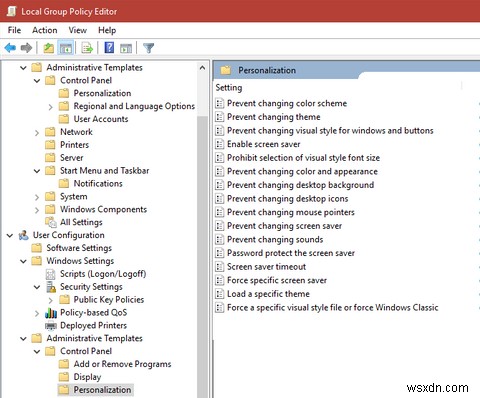Select 'Password protect the screen saver' policy
Screen dimensions: 480x398
(291, 253)
